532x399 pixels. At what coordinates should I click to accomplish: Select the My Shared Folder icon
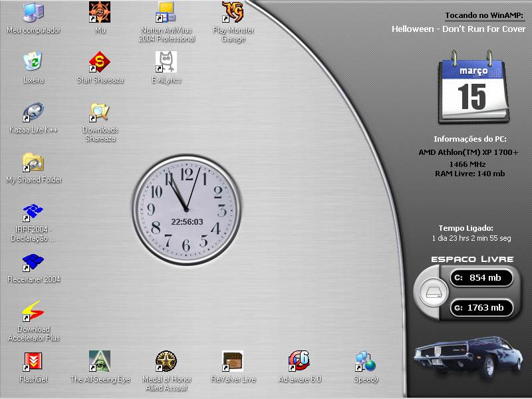(33, 162)
